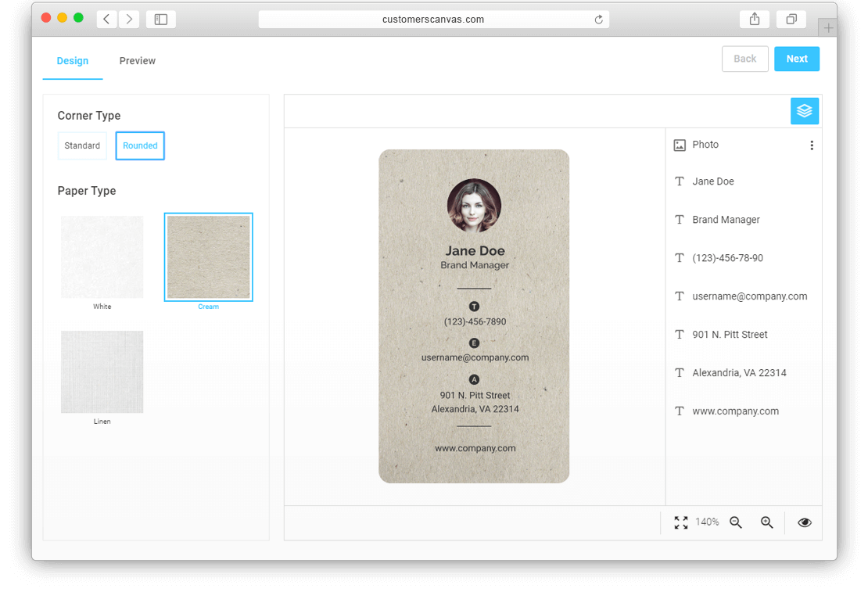Click Brand Manager title on the card

tap(475, 265)
